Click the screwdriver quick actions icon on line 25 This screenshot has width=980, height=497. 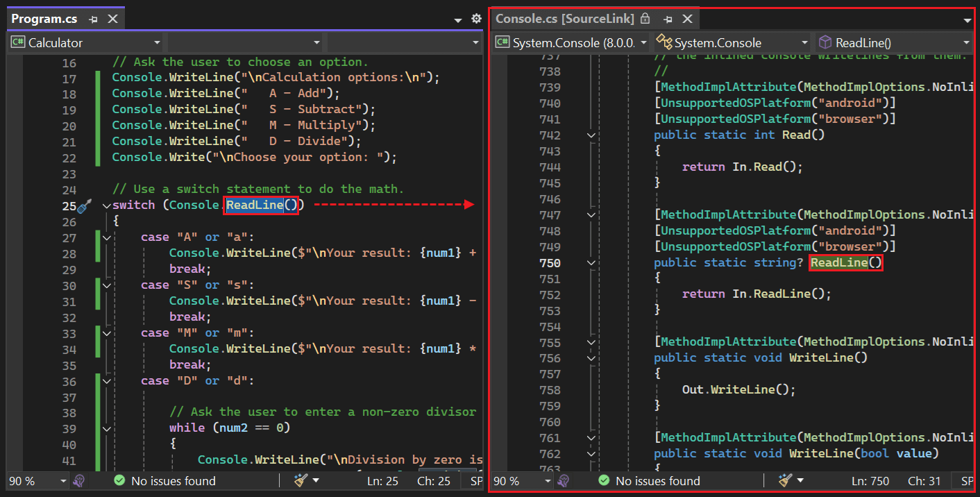pos(84,206)
